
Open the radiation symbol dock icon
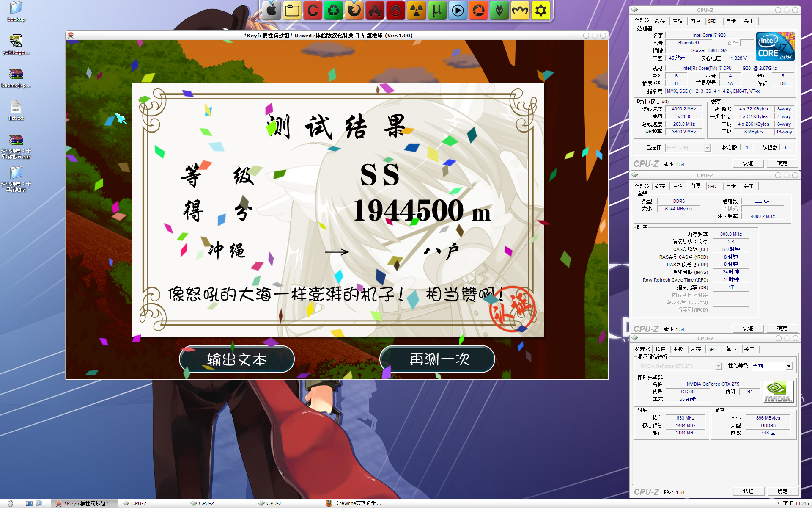point(417,10)
